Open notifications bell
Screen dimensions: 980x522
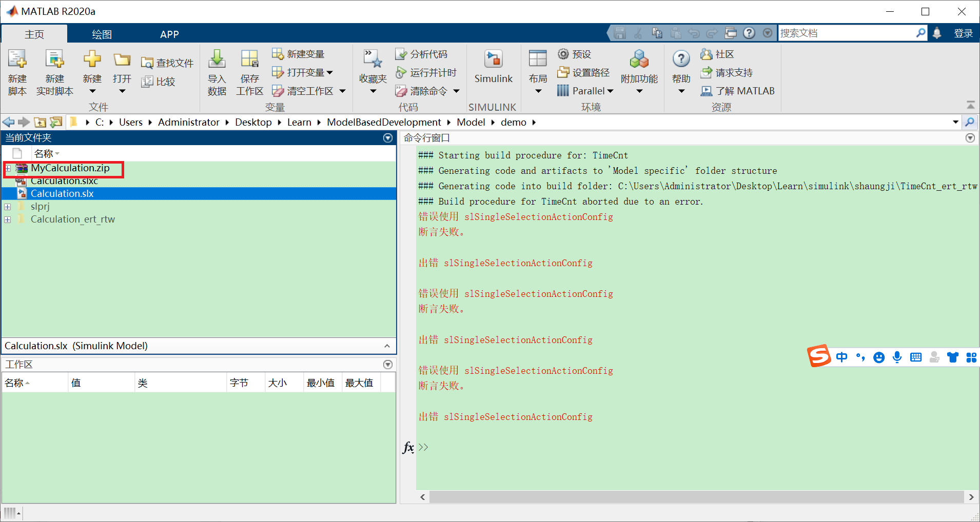point(937,33)
